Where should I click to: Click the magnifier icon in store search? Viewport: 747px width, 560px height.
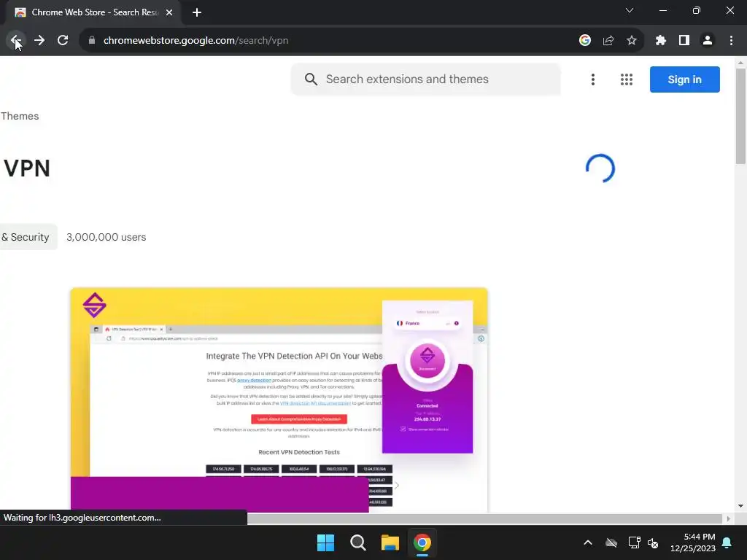(311, 79)
